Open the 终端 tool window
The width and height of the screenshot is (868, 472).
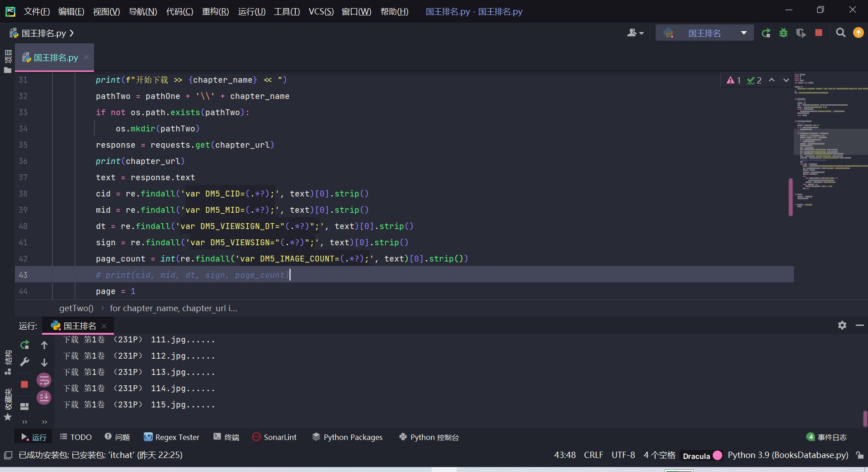226,437
